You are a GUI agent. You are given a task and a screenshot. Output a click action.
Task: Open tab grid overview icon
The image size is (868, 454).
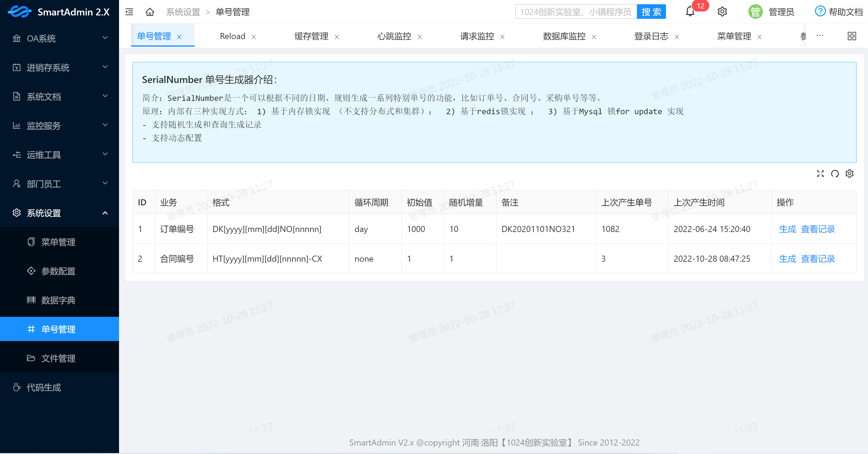pyautogui.click(x=851, y=36)
